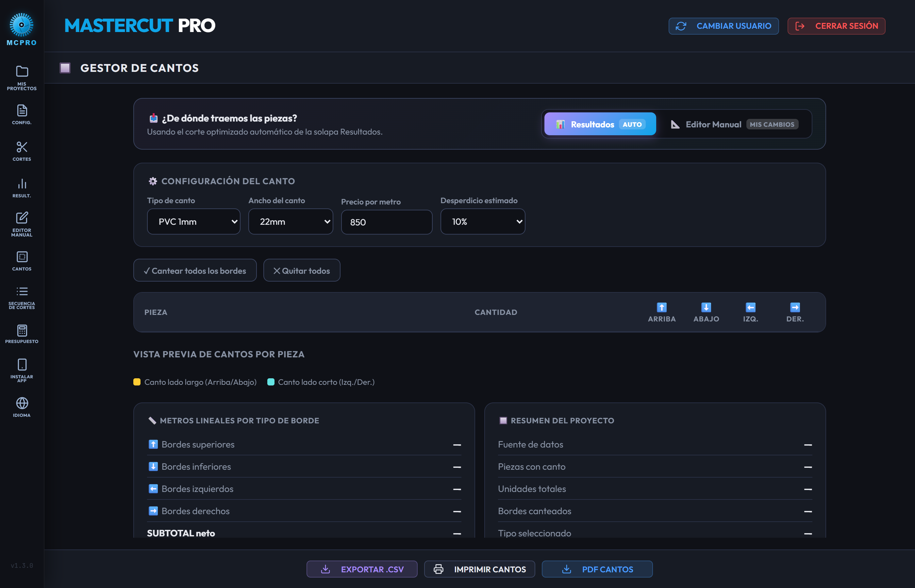This screenshot has width=915, height=588.
Task: Click Cantear todos los bordes button
Action: [195, 270]
